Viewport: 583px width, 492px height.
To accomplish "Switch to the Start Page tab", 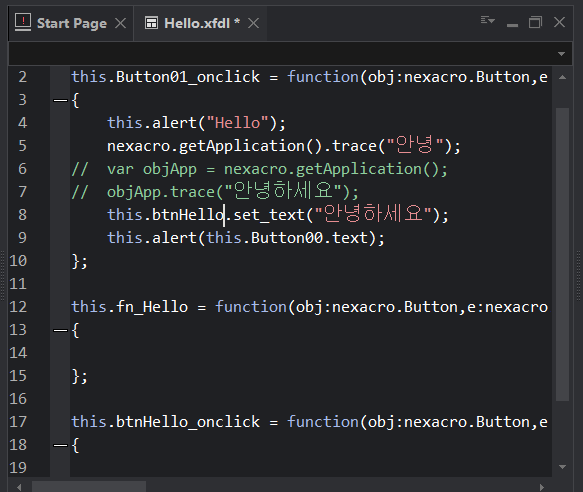I will coord(71,23).
